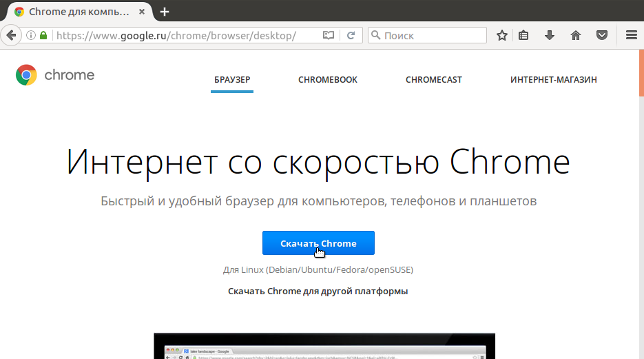Screen dimensions: 644x359
Task: Show bookmarks list icon
Action: click(523, 35)
